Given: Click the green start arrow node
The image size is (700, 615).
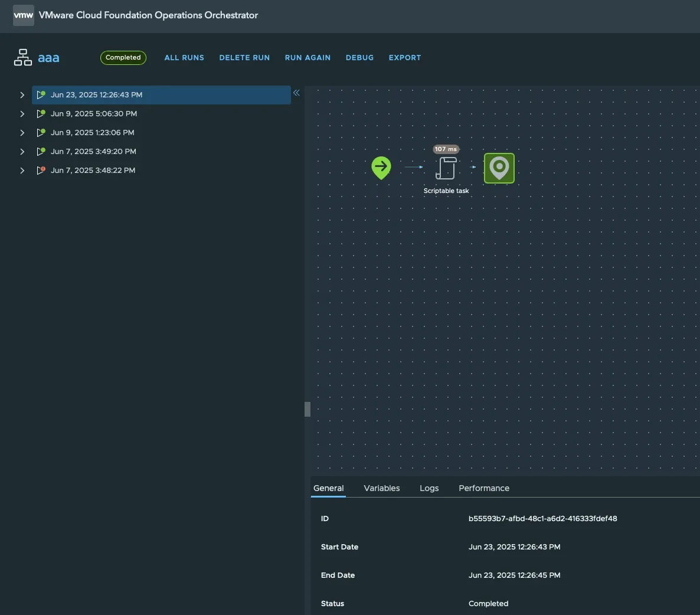Looking at the screenshot, I should point(381,168).
